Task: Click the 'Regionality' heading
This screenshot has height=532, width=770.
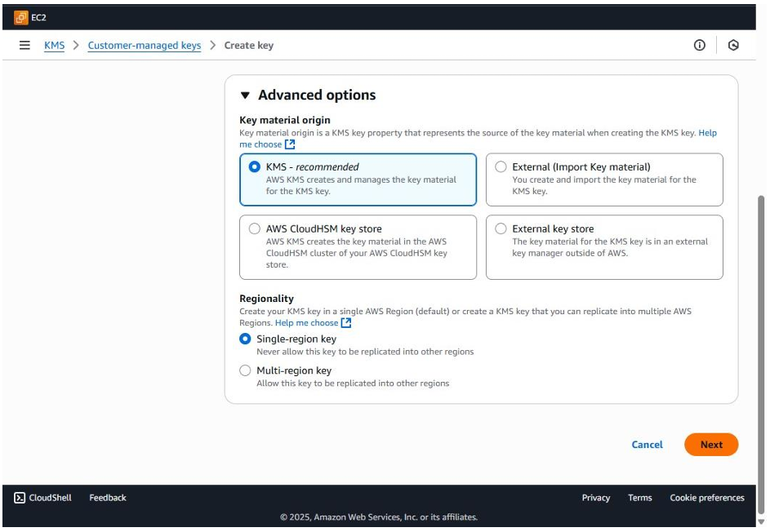Action: [267, 299]
